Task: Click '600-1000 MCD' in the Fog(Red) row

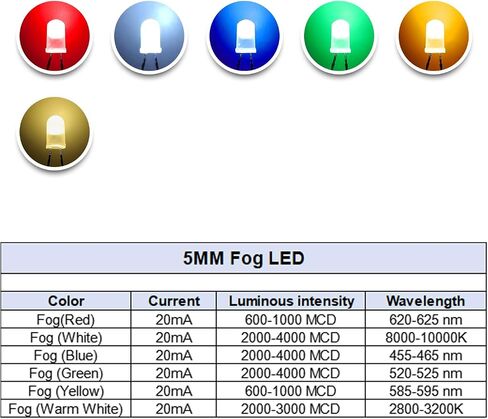Action: point(291,320)
